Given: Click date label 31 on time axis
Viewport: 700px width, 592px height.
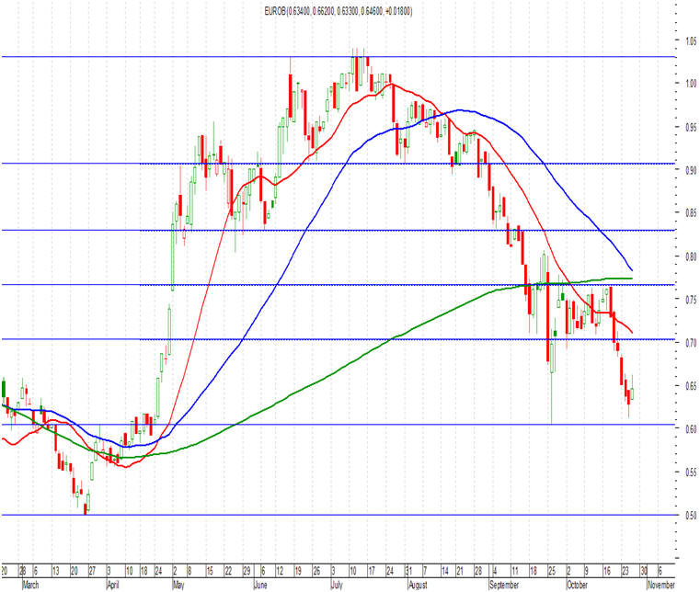Looking at the screenshot, I should coord(408,571).
